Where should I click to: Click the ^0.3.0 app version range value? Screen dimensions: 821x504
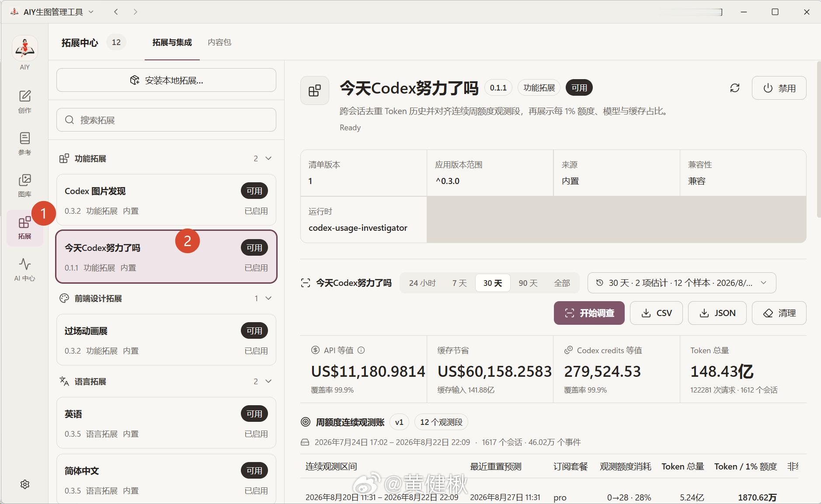click(x=448, y=181)
